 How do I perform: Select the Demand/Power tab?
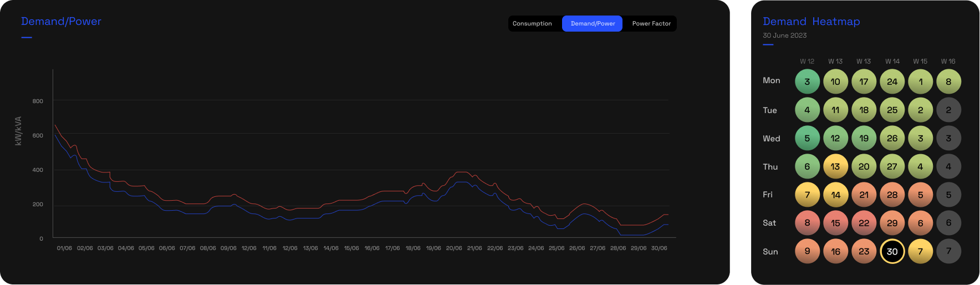(592, 24)
